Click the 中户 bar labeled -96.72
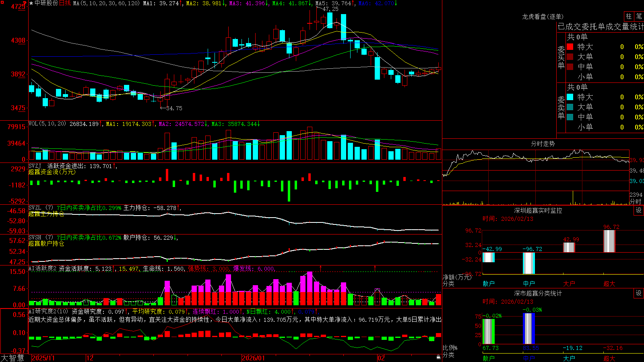The height and width of the screenshot is (362, 644). point(529,263)
